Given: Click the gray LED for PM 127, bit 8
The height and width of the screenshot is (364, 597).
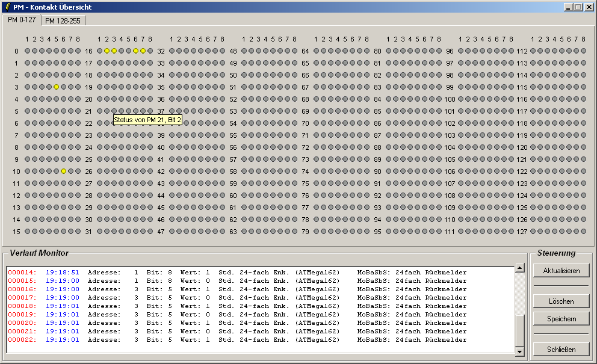Looking at the screenshot, I should point(583,232).
